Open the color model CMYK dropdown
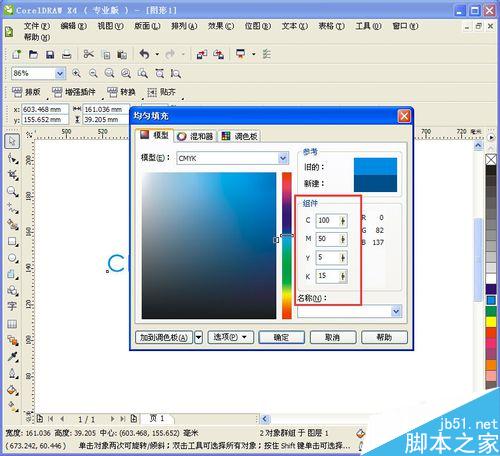Screen dimensions: 500x456 pyautogui.click(x=283, y=158)
